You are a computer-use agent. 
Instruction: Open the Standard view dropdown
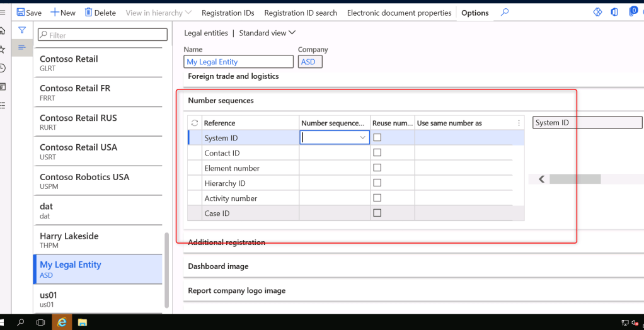click(x=267, y=33)
